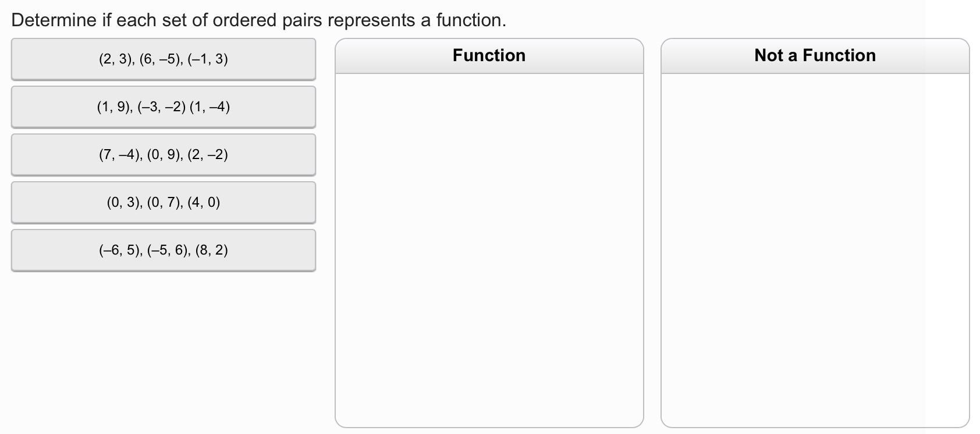Click the Function column header
The width and height of the screenshot is (980, 434).
(489, 55)
